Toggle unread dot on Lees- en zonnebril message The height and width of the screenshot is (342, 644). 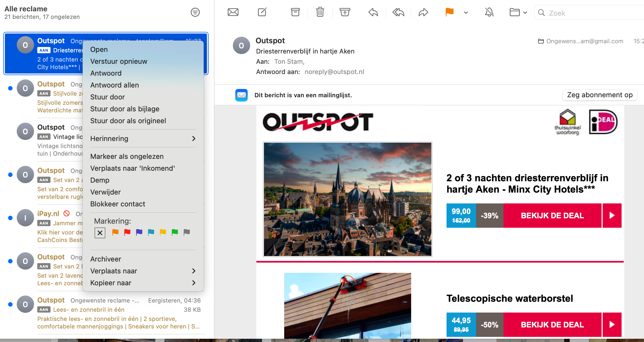click(x=10, y=304)
